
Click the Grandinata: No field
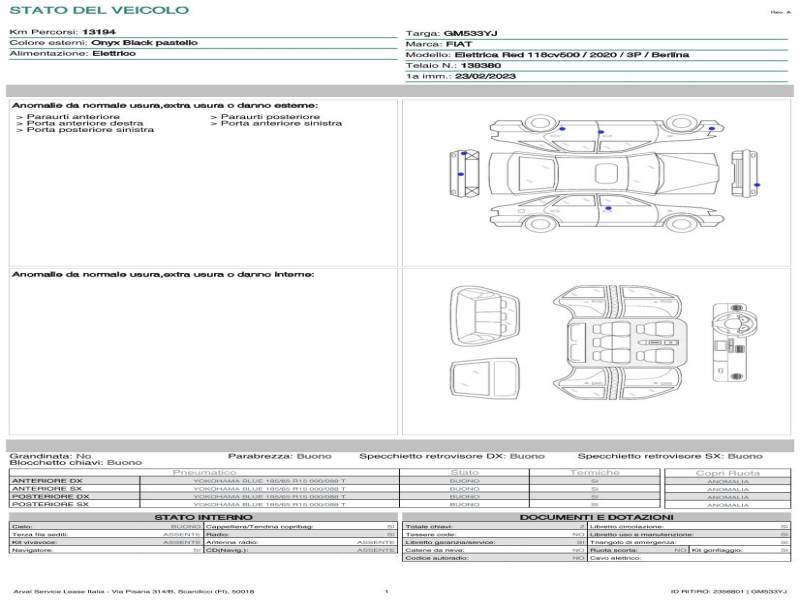pyautogui.click(x=51, y=456)
